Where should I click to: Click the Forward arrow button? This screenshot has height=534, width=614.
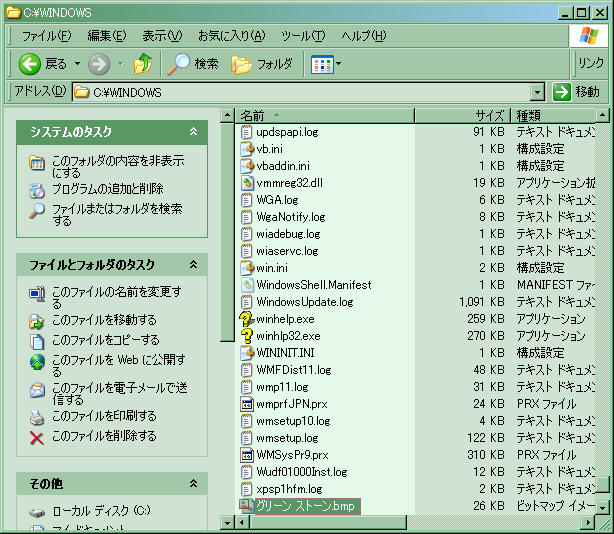99,64
